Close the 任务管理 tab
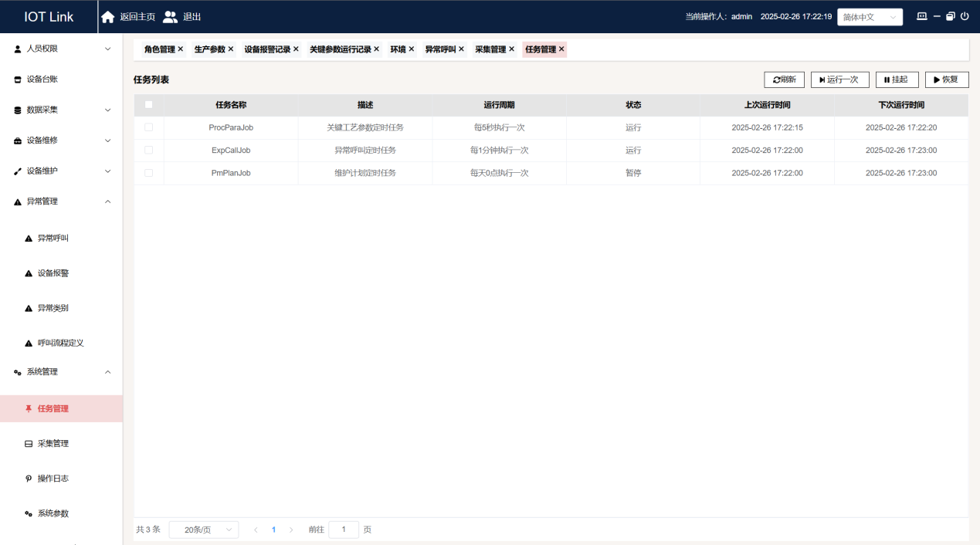This screenshot has height=545, width=980. coord(561,49)
